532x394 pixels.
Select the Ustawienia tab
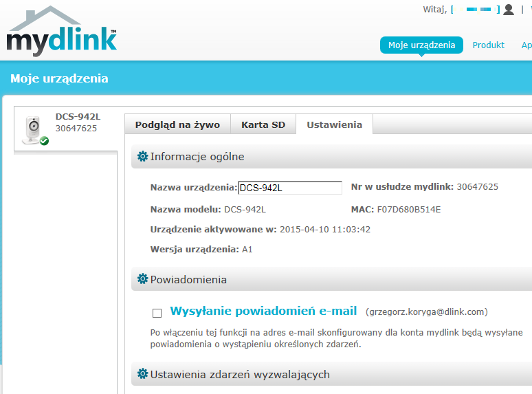point(335,124)
